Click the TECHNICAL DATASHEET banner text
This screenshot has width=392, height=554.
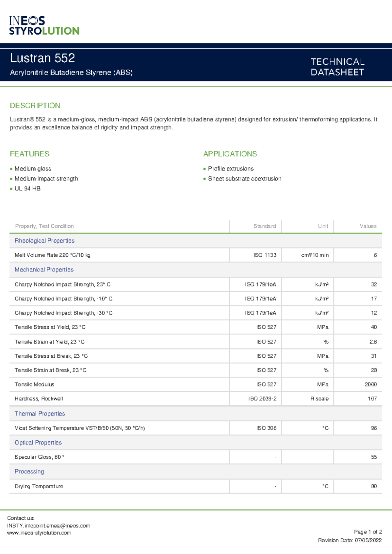(337, 67)
